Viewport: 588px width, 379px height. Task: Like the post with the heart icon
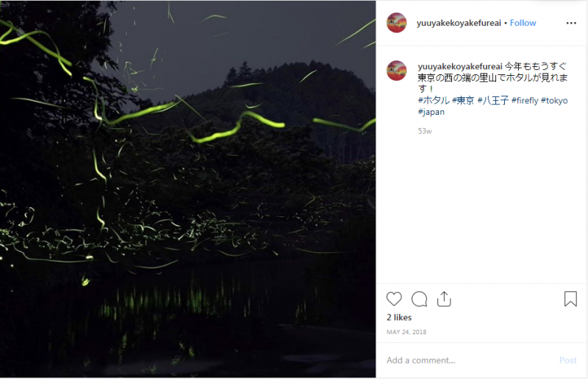(394, 299)
